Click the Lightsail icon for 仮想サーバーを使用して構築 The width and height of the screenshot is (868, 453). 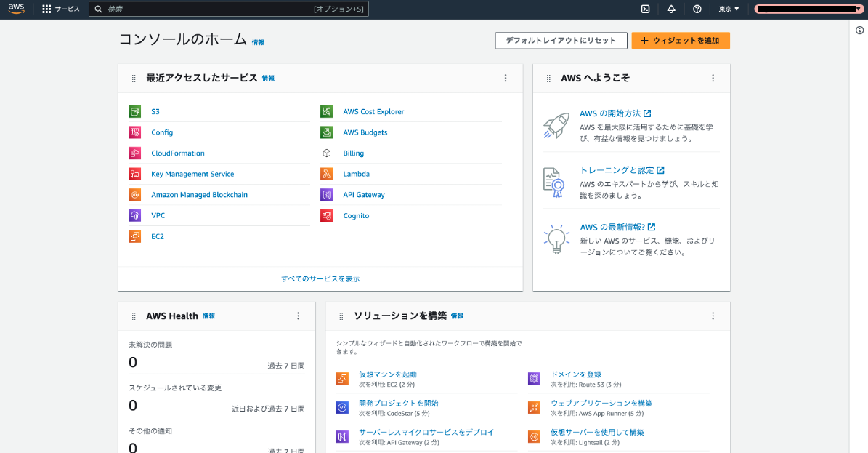point(534,437)
